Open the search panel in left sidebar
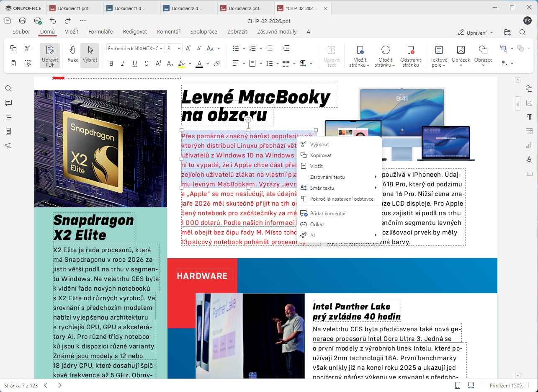This screenshot has width=538, height=392. tap(8, 89)
